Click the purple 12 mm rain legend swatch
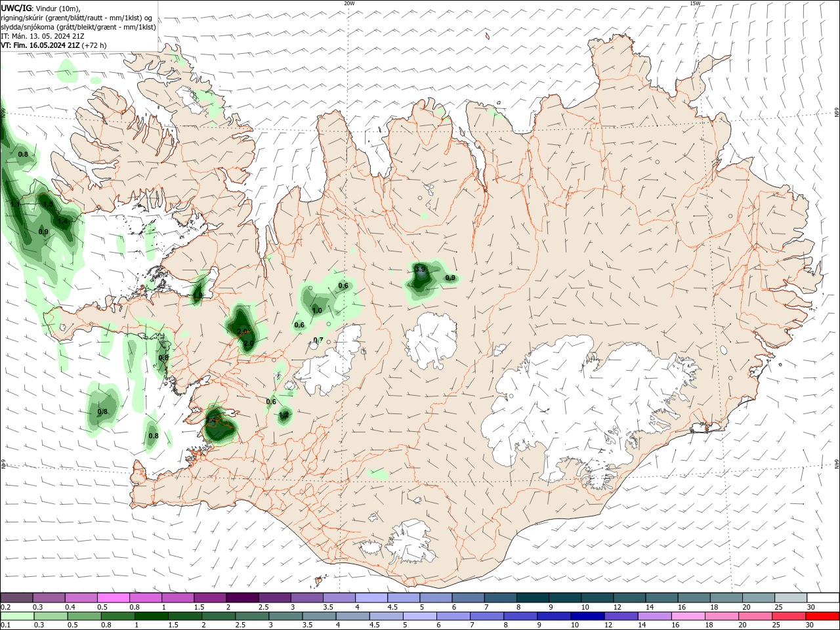This screenshot has width=840, height=630. pyautogui.click(x=621, y=616)
